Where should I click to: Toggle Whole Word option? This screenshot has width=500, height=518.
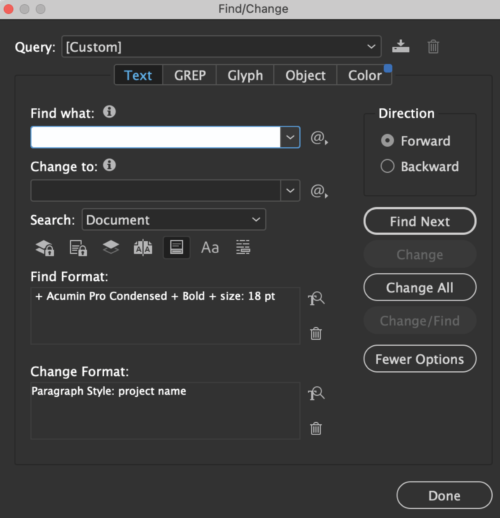pos(243,247)
